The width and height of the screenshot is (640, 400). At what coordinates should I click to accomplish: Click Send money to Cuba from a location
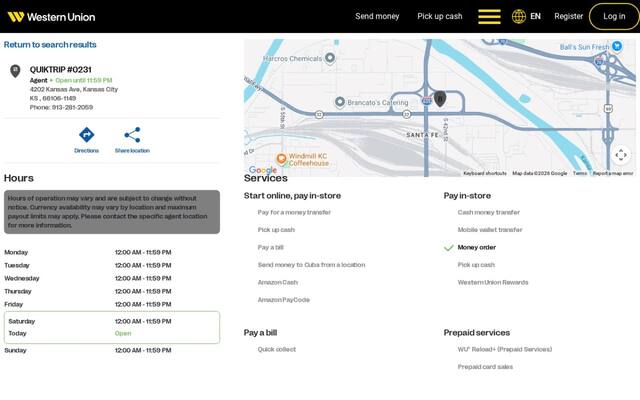click(311, 265)
